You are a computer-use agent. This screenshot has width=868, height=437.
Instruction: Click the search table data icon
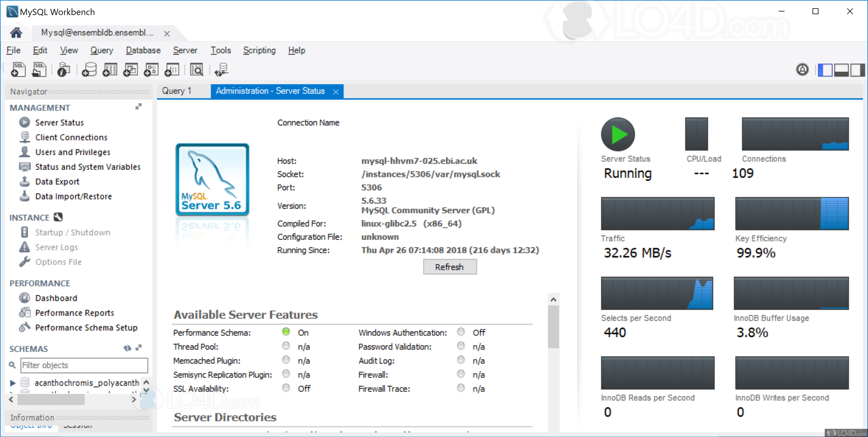(x=197, y=70)
